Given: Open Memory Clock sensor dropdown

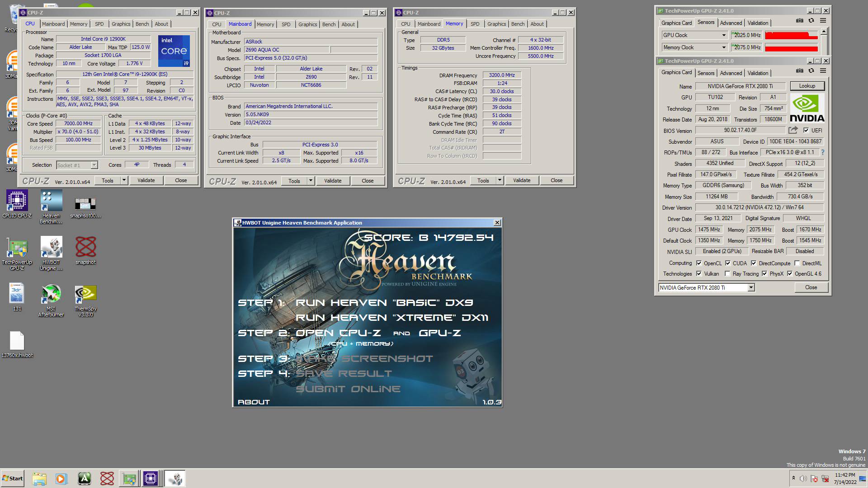Looking at the screenshot, I should (x=723, y=47).
